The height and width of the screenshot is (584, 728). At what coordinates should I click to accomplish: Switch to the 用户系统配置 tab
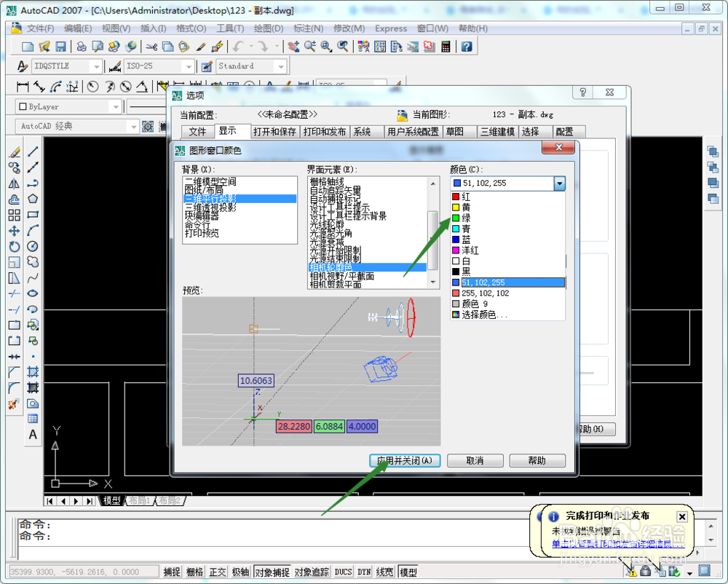pyautogui.click(x=413, y=132)
